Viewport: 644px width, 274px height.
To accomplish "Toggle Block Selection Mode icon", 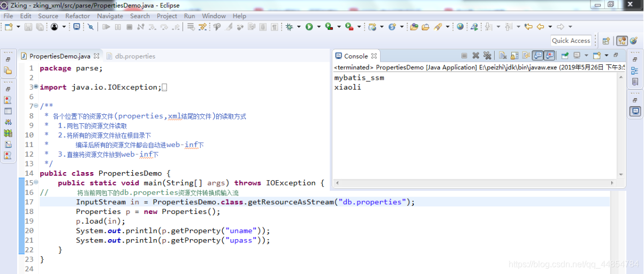I will click(x=263, y=27).
